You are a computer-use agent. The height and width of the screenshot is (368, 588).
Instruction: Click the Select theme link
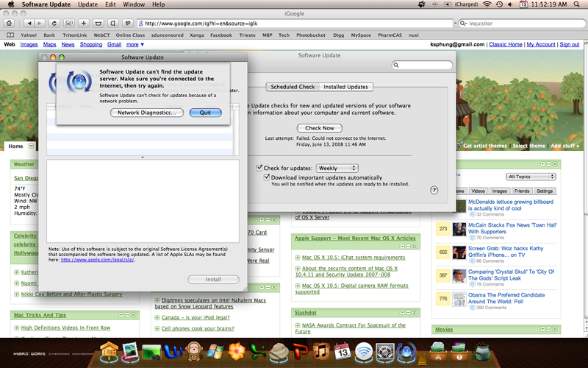528,146
